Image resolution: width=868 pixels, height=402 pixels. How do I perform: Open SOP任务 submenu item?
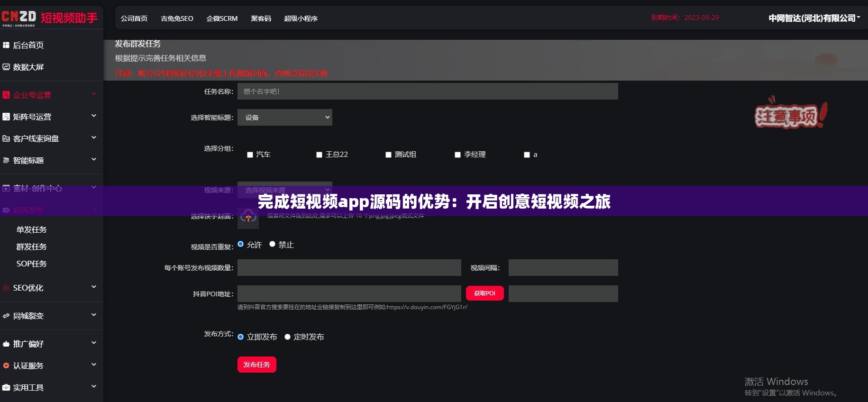32,264
